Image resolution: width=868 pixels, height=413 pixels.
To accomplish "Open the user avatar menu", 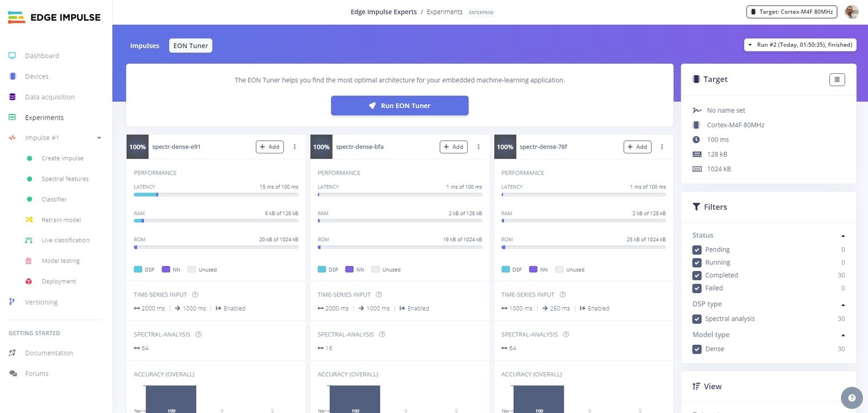I will click(852, 11).
